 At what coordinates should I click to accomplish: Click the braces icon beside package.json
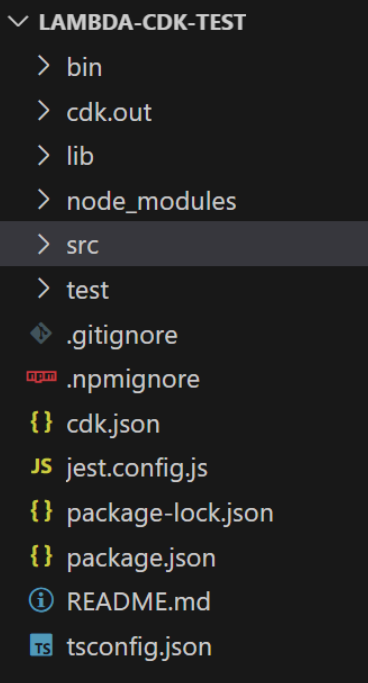pyautogui.click(x=41, y=556)
